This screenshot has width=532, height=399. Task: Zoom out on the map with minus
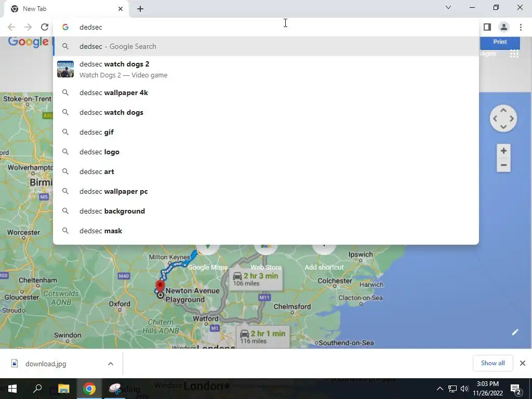[x=503, y=165]
